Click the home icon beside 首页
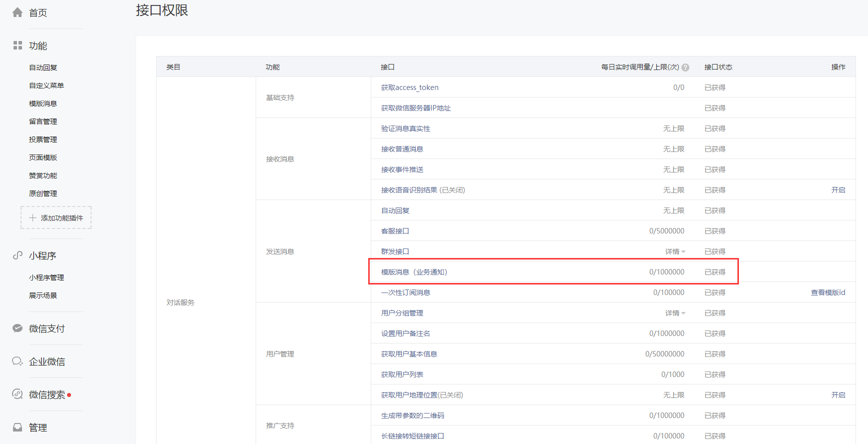This screenshot has width=868, height=444. click(18, 12)
